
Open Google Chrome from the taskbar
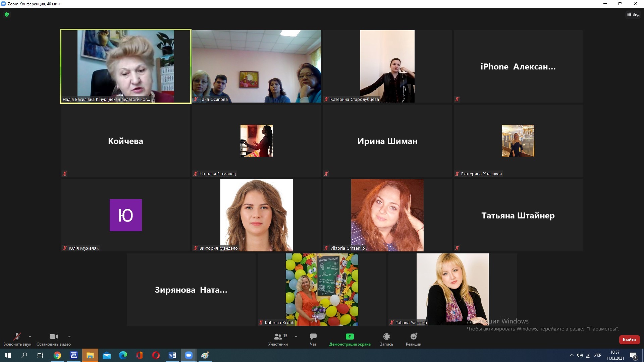57,355
